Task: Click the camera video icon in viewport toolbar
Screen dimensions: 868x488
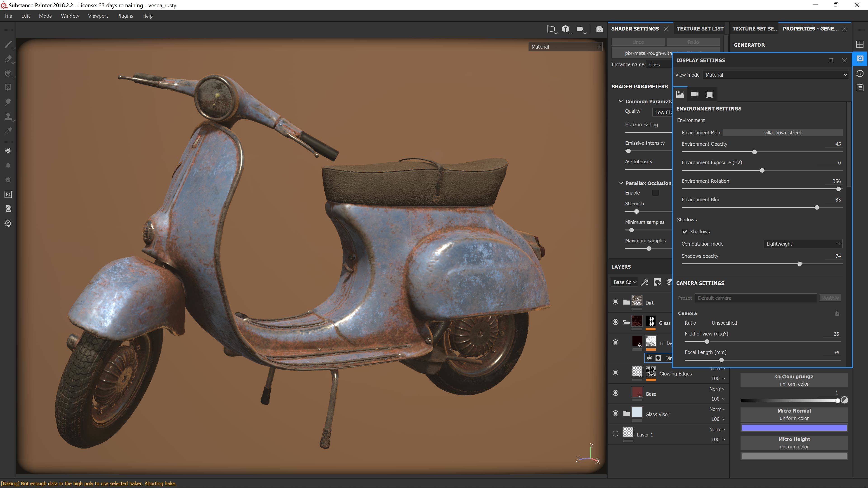Action: [x=580, y=29]
